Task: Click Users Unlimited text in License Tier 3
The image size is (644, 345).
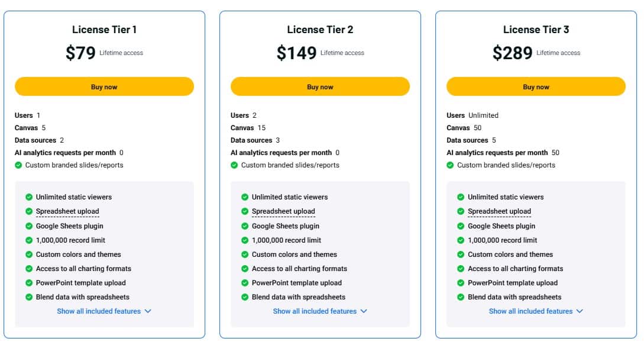Action: (x=474, y=115)
